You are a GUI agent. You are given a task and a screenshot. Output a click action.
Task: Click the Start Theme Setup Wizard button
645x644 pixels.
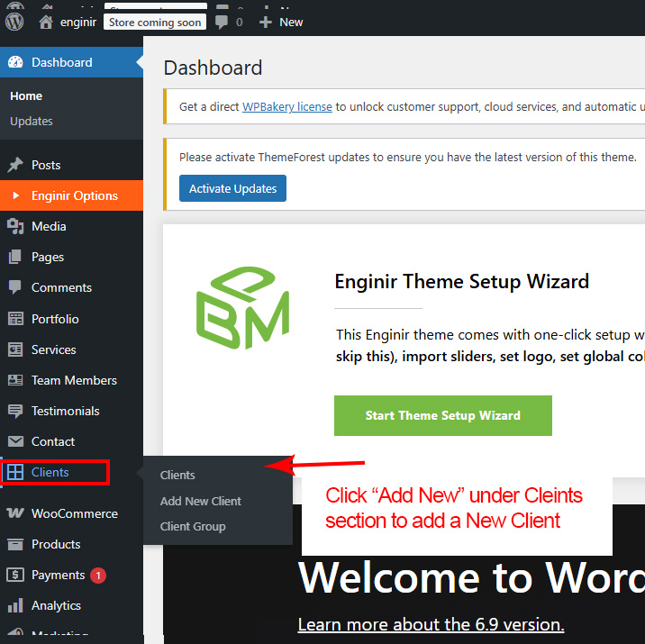pos(442,415)
